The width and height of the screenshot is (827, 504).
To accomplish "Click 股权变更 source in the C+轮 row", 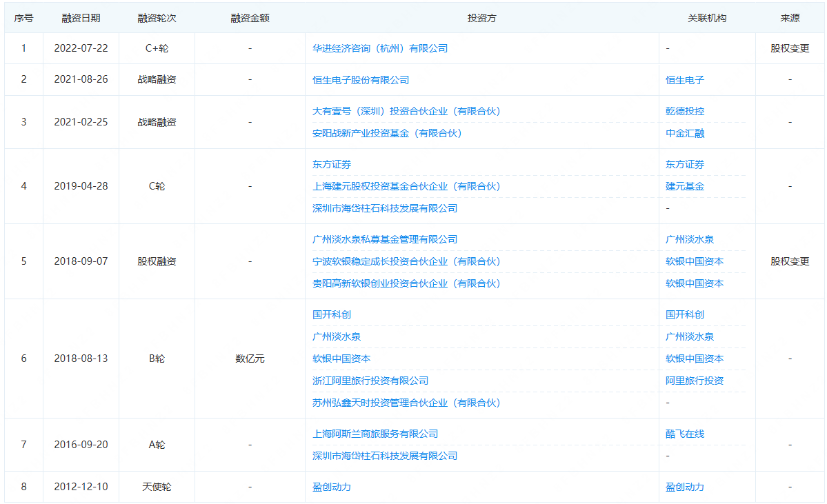I will (790, 48).
